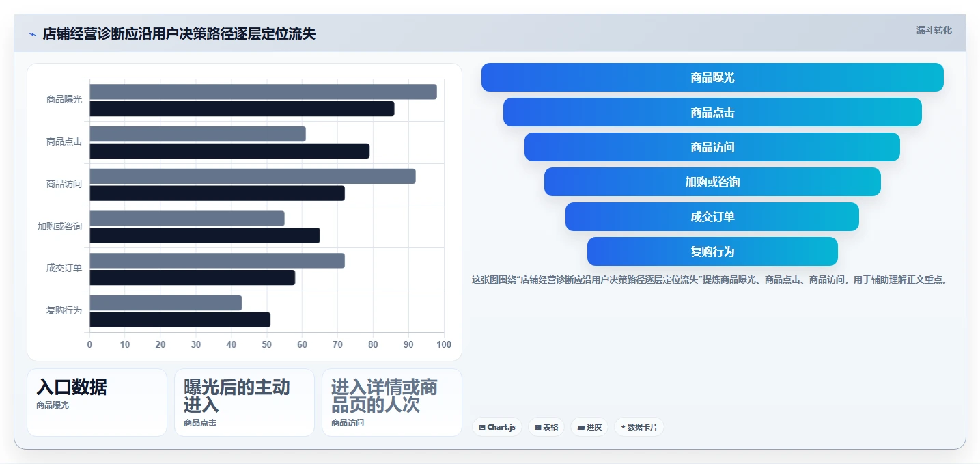This screenshot has height=464, width=980.
Task: Click the dark bar for 加购或咨询
Action: pyautogui.click(x=205, y=235)
